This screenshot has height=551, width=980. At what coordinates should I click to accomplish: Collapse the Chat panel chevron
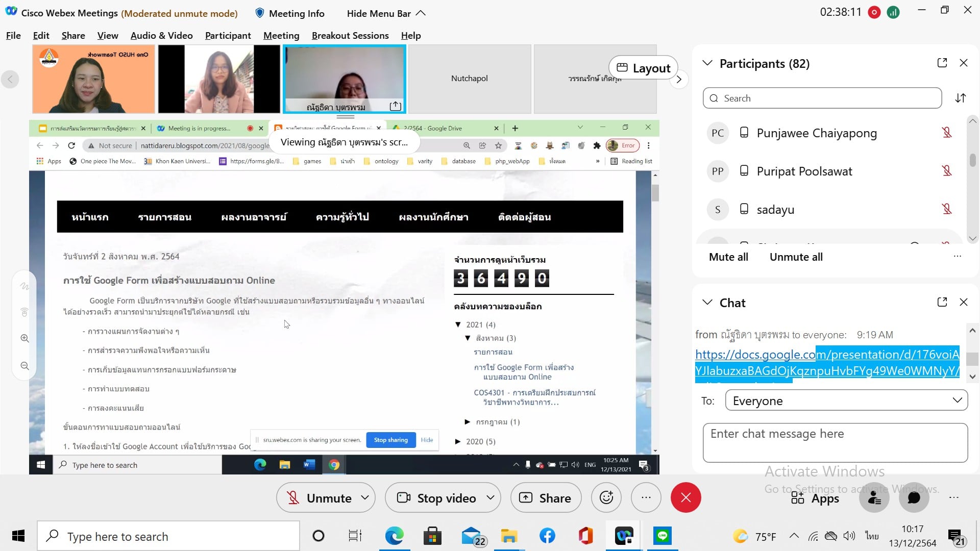[707, 302]
